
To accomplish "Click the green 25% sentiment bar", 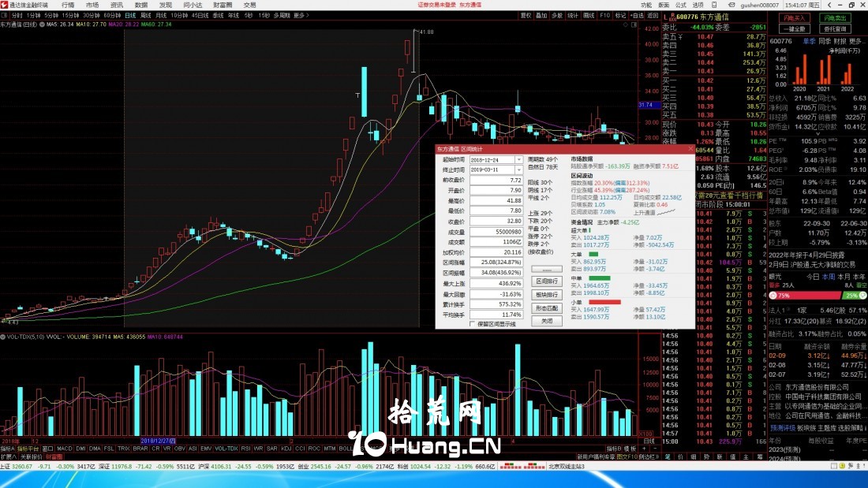I will tap(855, 296).
